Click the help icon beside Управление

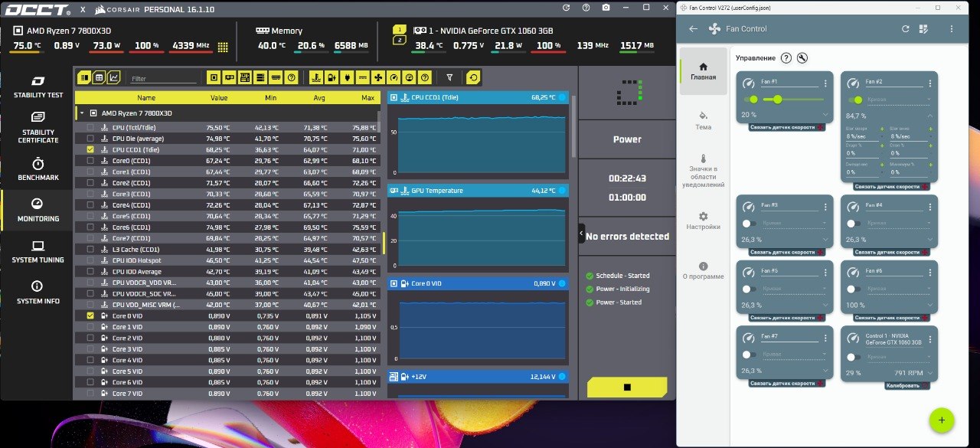point(786,58)
